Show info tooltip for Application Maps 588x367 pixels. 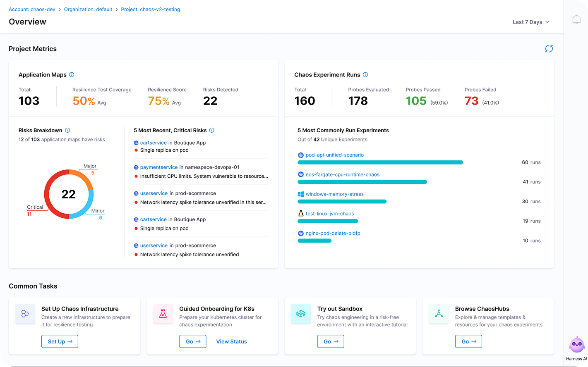tap(72, 75)
